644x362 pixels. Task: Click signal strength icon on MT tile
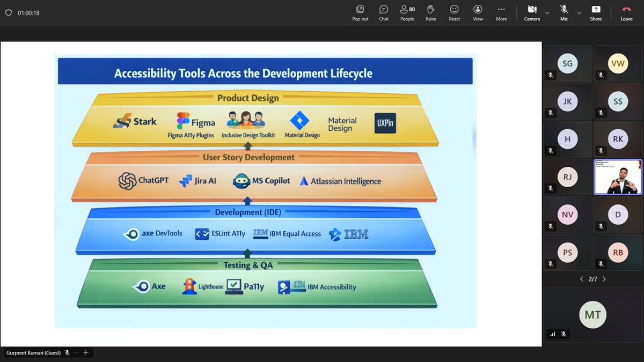(552, 334)
